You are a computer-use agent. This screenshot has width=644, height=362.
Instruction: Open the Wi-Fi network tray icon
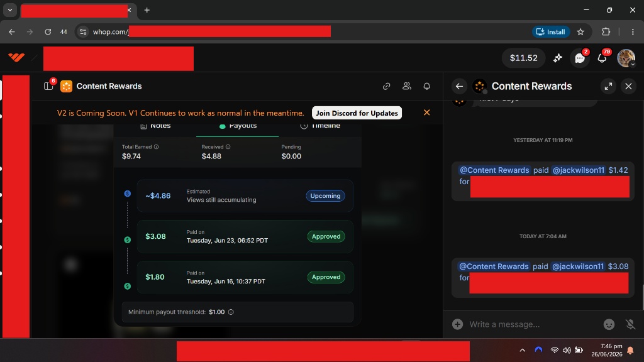555,350
